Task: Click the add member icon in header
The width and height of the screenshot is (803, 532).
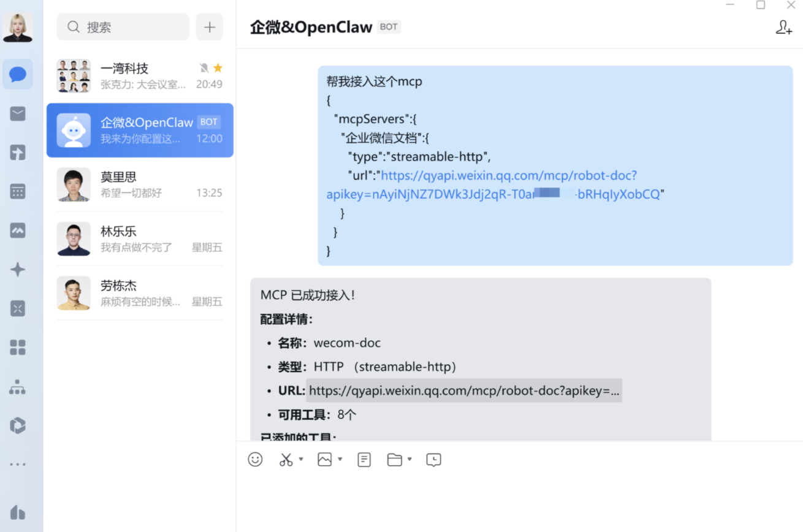Action: [783, 28]
